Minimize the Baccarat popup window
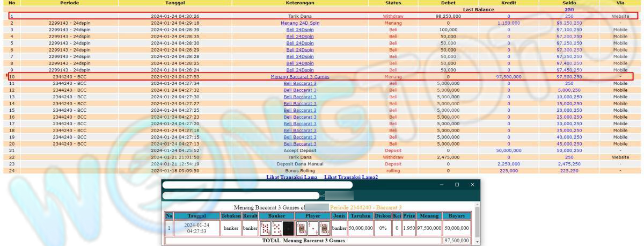Screen dimensions: 644x246 pyautogui.click(x=442, y=185)
